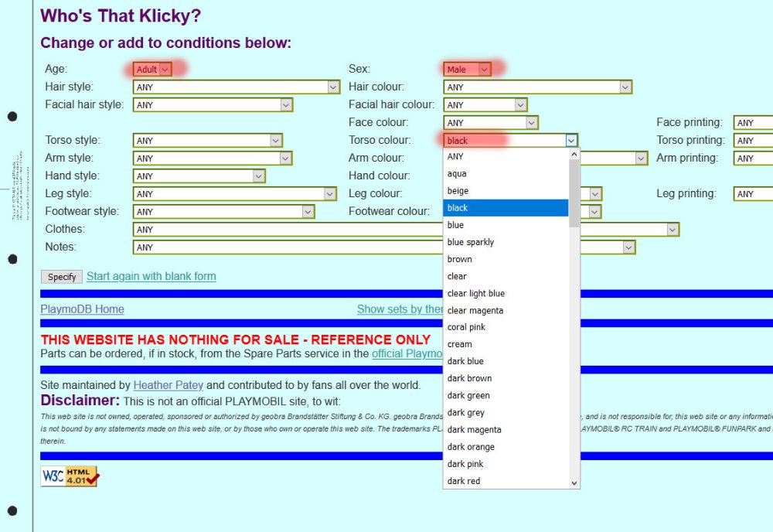Click the scroll-down arrow of colour list
The image size is (773, 532).
pyautogui.click(x=574, y=482)
